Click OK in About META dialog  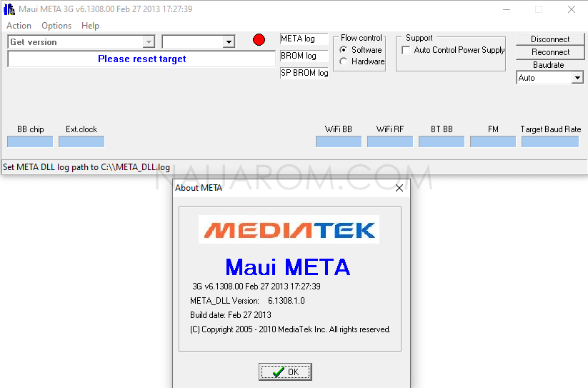285,372
